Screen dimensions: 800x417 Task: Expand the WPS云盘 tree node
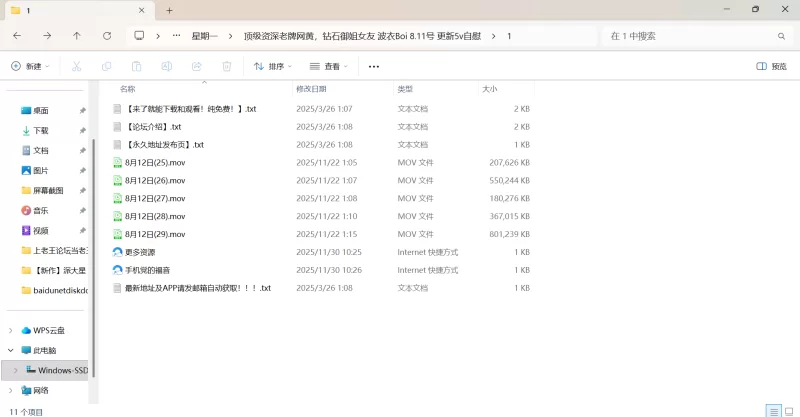(11, 330)
